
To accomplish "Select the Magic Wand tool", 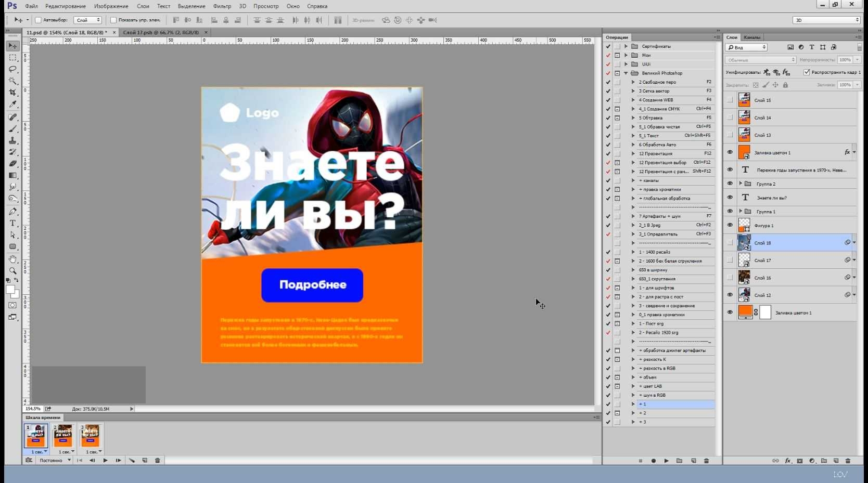I will [12, 81].
